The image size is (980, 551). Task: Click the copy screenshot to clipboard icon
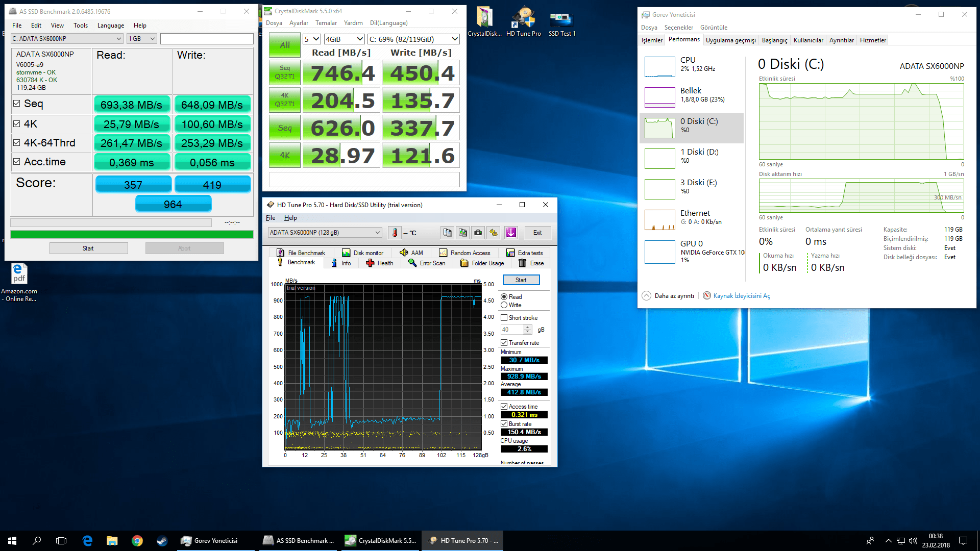[462, 233]
